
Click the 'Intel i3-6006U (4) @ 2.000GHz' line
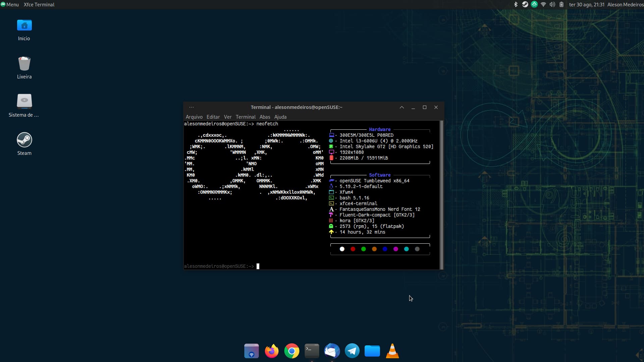378,141
